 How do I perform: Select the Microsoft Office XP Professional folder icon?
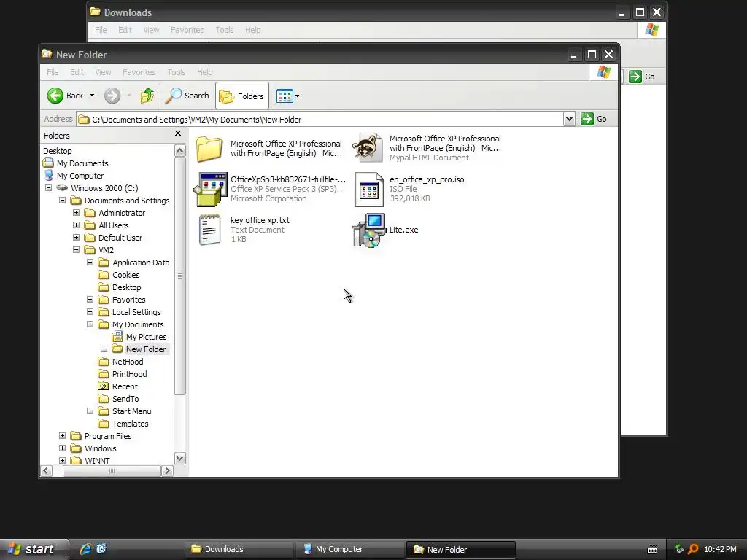209,149
